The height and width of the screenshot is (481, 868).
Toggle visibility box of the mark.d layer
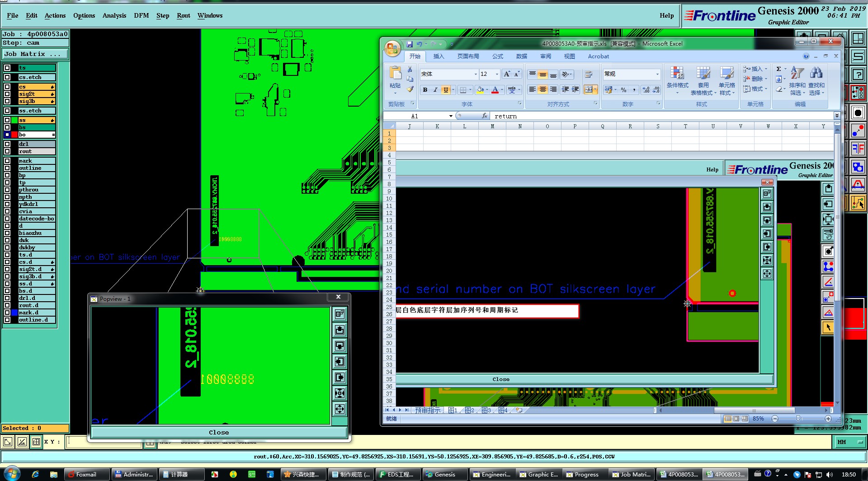coord(7,313)
